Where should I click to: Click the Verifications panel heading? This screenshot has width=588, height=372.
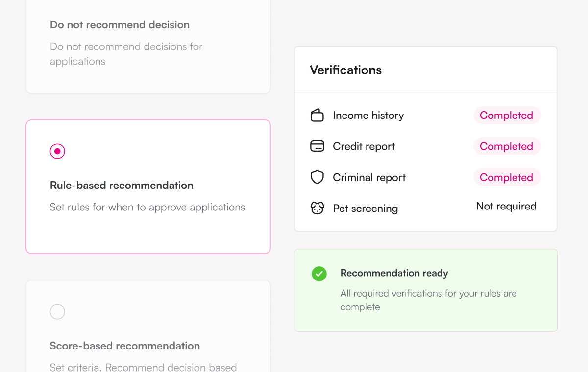[x=346, y=70]
